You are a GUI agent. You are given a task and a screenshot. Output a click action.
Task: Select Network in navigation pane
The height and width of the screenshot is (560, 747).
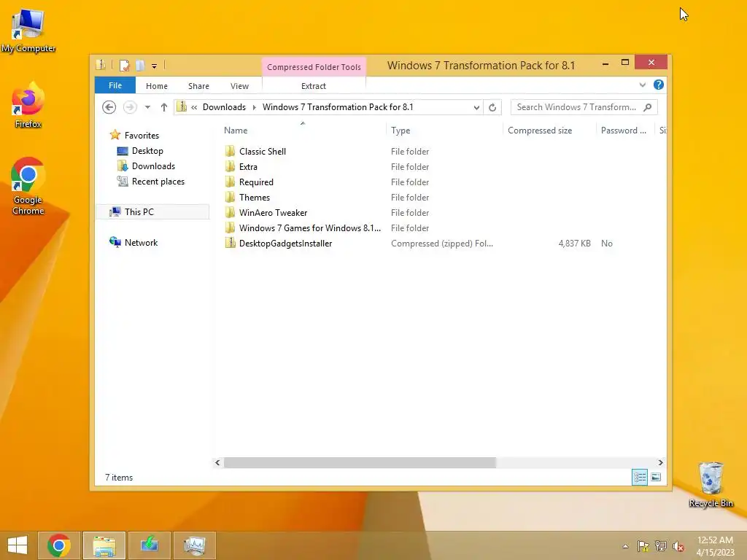click(x=141, y=242)
